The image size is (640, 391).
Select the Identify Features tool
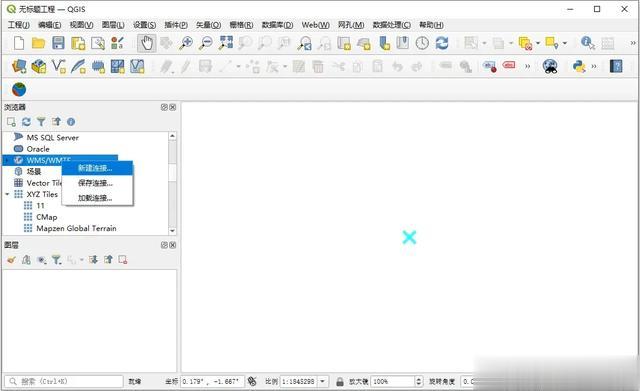(x=588, y=43)
